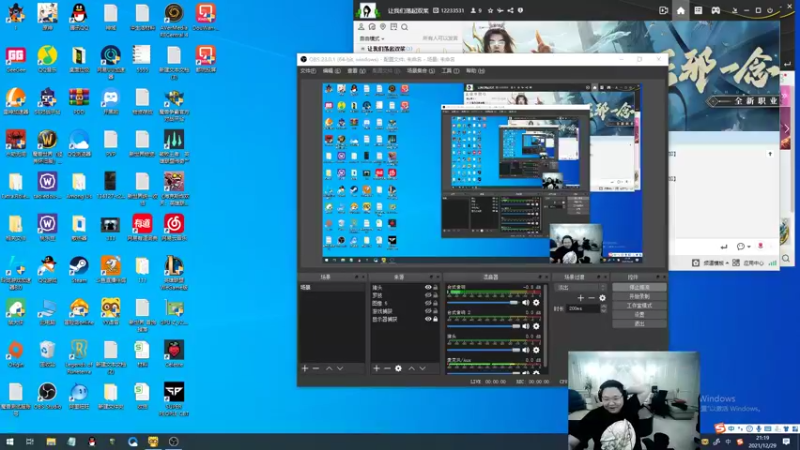Remove the source with the Sources panel minus icon
800x450 pixels.
[387, 368]
